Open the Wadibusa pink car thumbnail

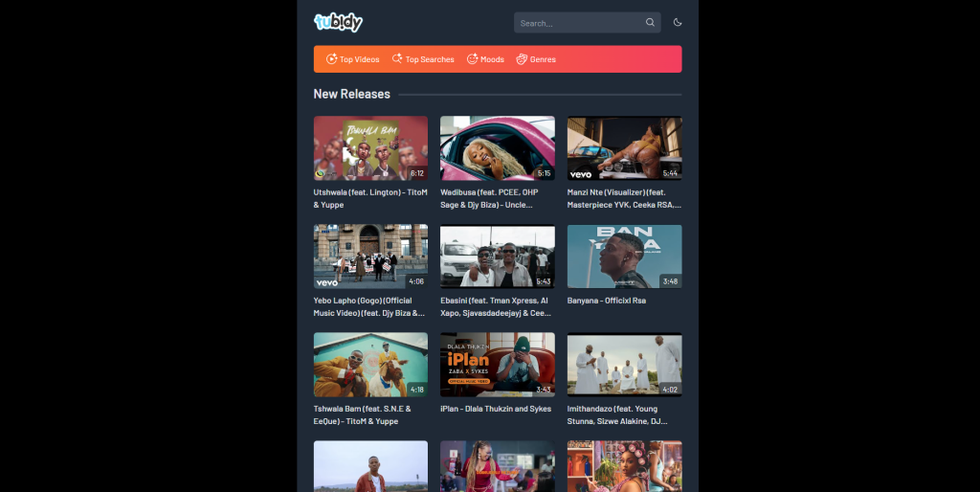[498, 148]
